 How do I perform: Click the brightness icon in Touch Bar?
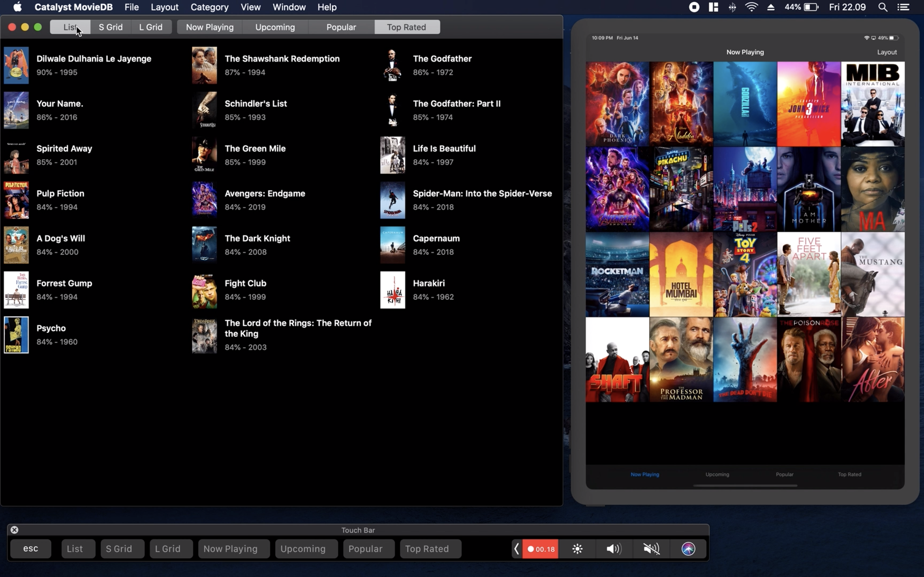(x=577, y=549)
